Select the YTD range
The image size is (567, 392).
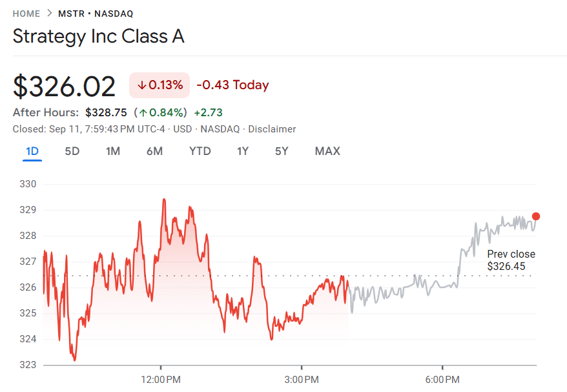[x=200, y=151]
